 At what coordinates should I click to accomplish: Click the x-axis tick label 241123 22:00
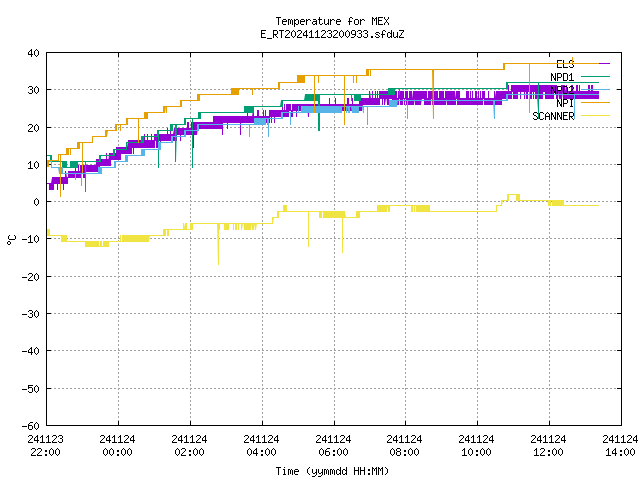46,446
